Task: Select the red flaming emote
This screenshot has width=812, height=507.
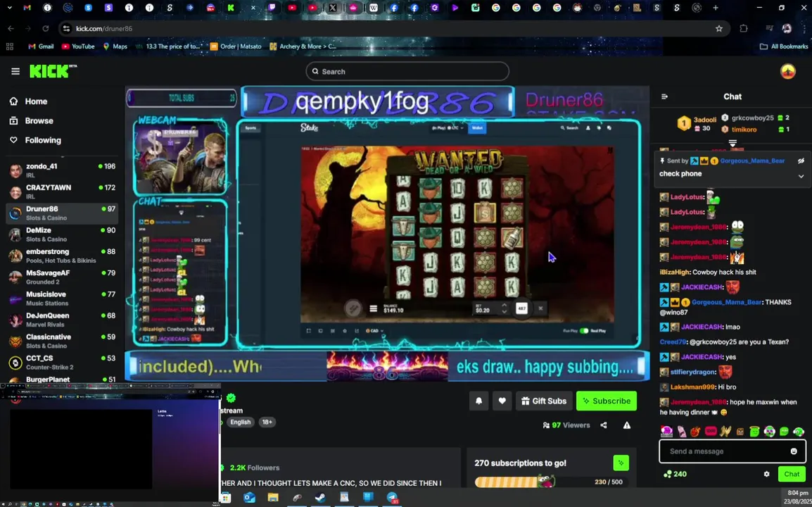Action: point(695,432)
